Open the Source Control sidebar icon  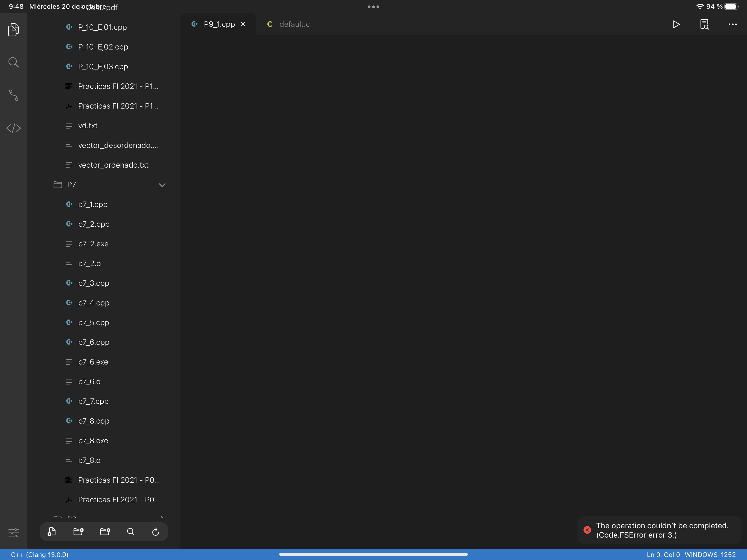[13, 95]
